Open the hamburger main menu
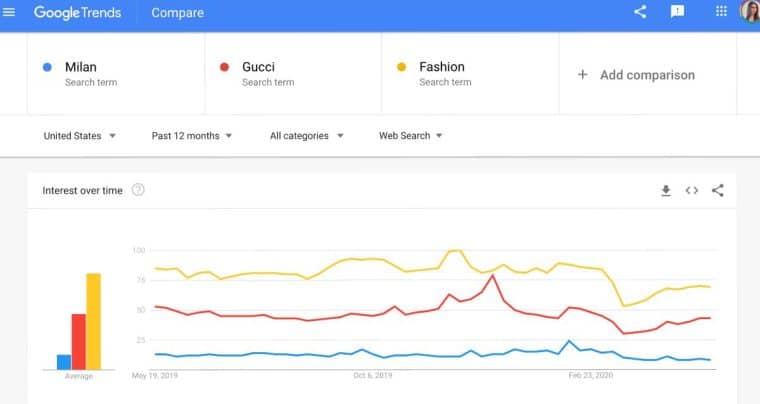This screenshot has height=404, width=760. (10, 13)
